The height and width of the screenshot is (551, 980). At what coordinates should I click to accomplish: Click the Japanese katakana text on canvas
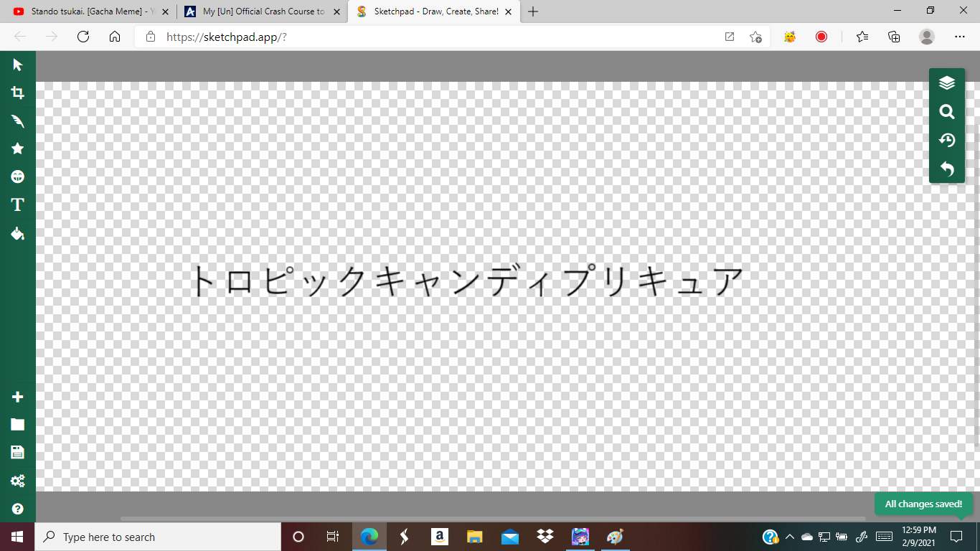click(466, 281)
